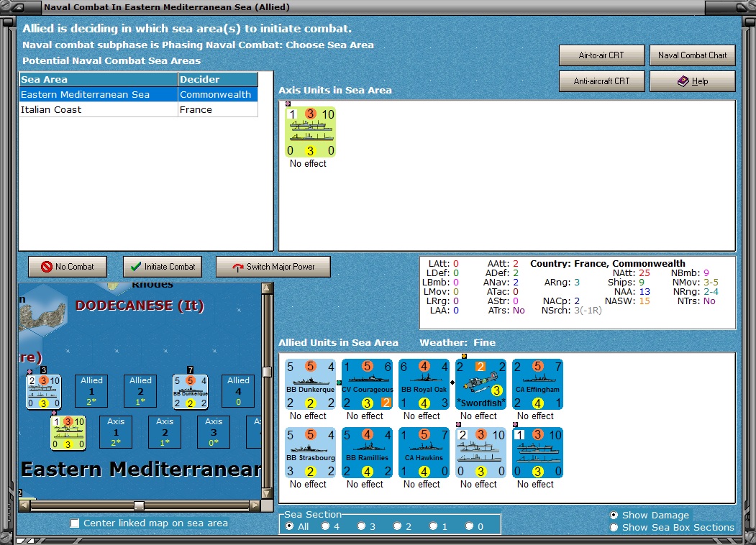Click the map's vertical scrollbar thumb
This screenshot has width=756, height=545.
(x=267, y=372)
